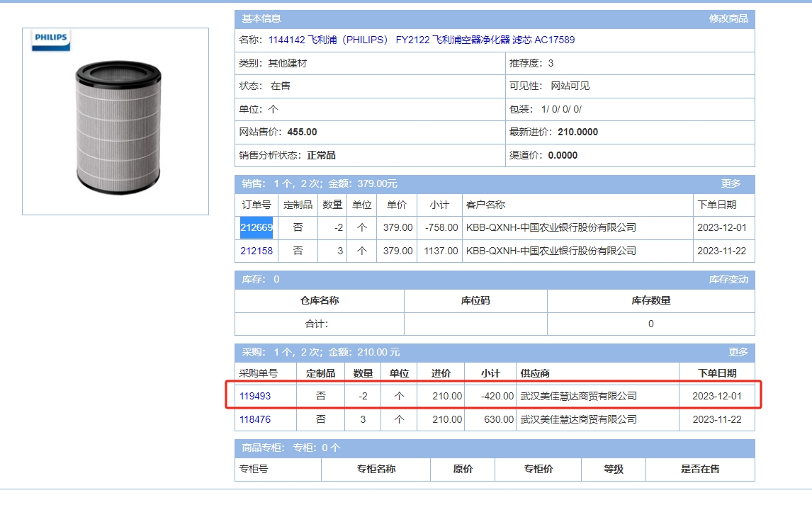
Task: Click customer name in order 212669 row
Action: (x=551, y=228)
